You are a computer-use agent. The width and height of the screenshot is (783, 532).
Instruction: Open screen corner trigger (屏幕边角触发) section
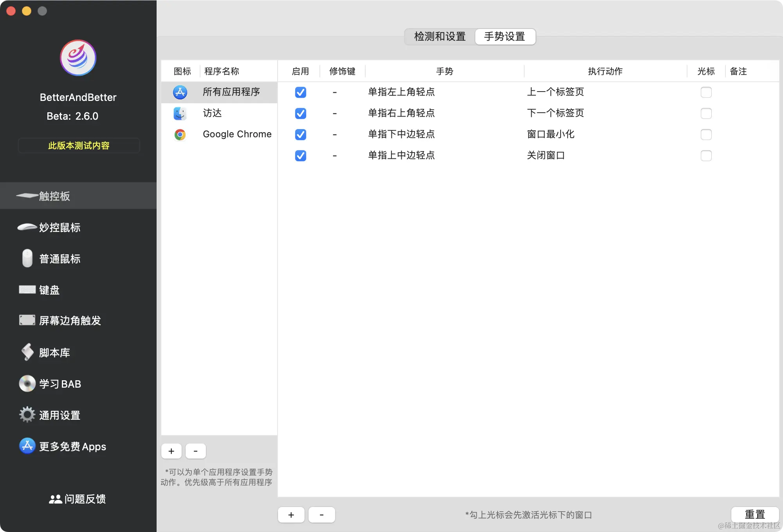click(70, 321)
